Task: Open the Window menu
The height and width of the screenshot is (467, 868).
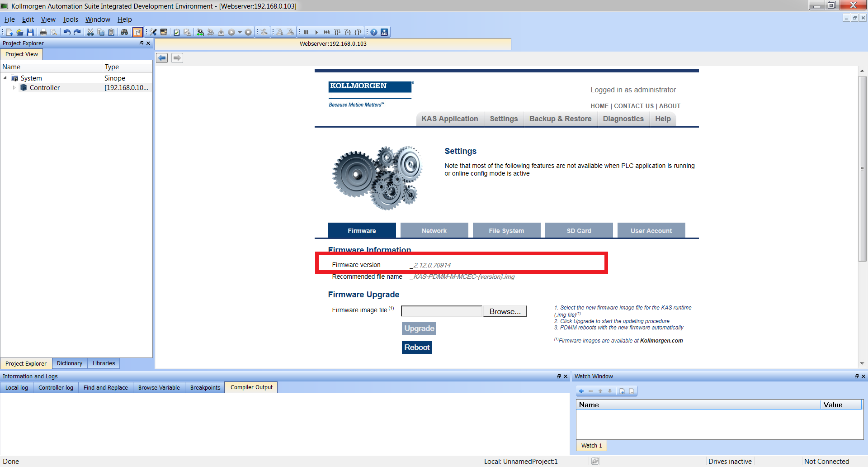Action: [98, 19]
